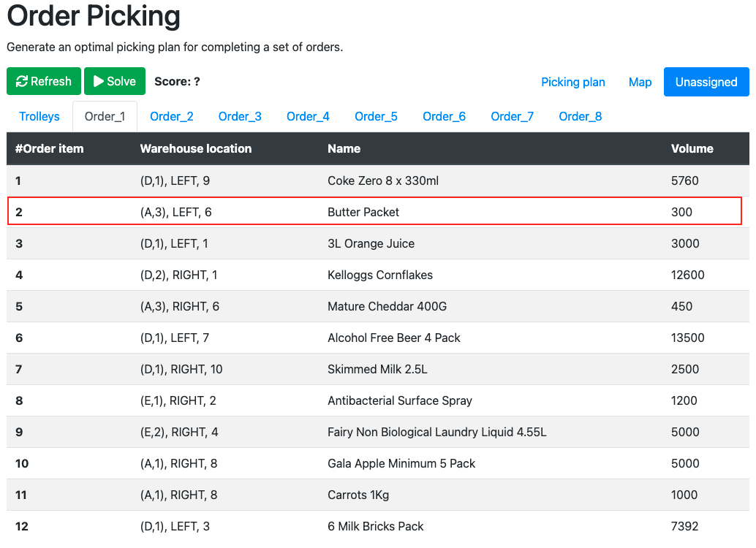756x548 pixels.
Task: Click the Coke Zero 8 x 330ml row
Action: 378,180
